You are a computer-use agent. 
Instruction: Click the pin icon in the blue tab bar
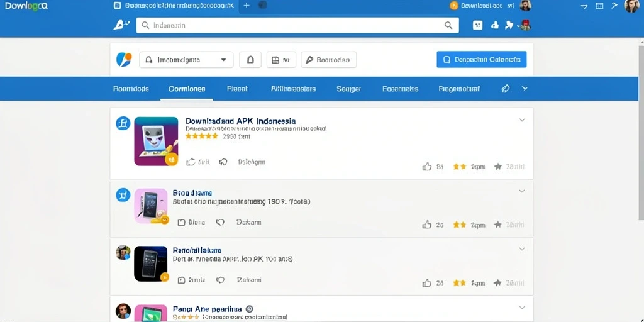[x=506, y=89]
